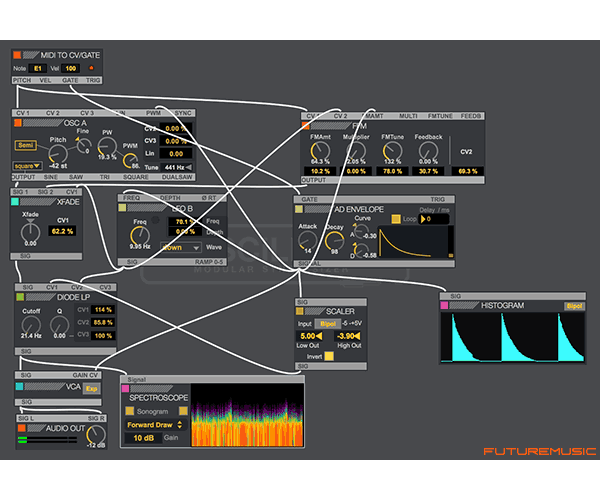Click the FMAmt knob in FM module

(x=320, y=150)
